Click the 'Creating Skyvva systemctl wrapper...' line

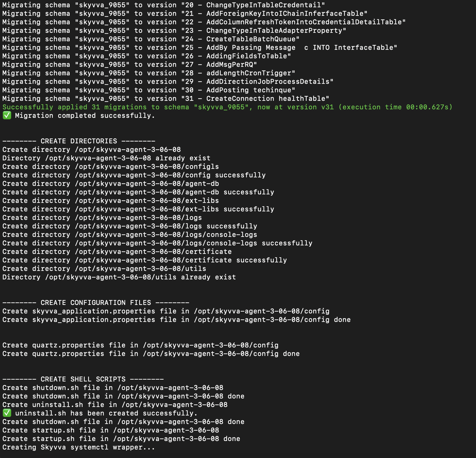[79, 447]
